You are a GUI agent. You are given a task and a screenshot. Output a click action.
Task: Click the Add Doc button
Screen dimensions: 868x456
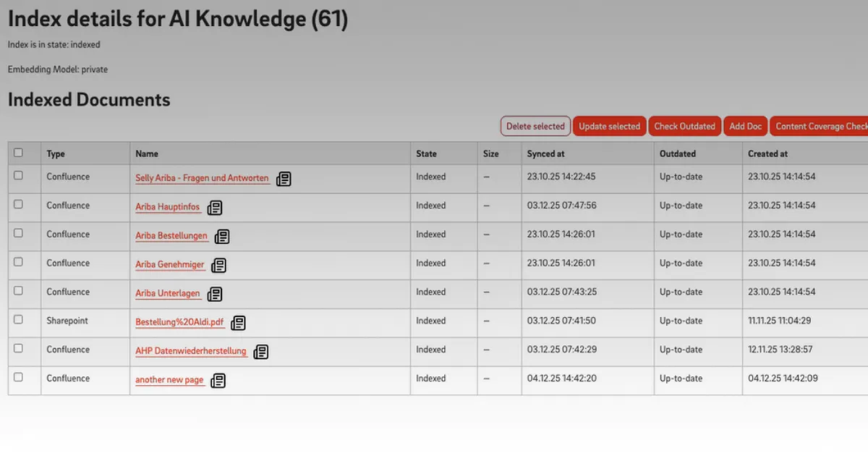point(745,126)
